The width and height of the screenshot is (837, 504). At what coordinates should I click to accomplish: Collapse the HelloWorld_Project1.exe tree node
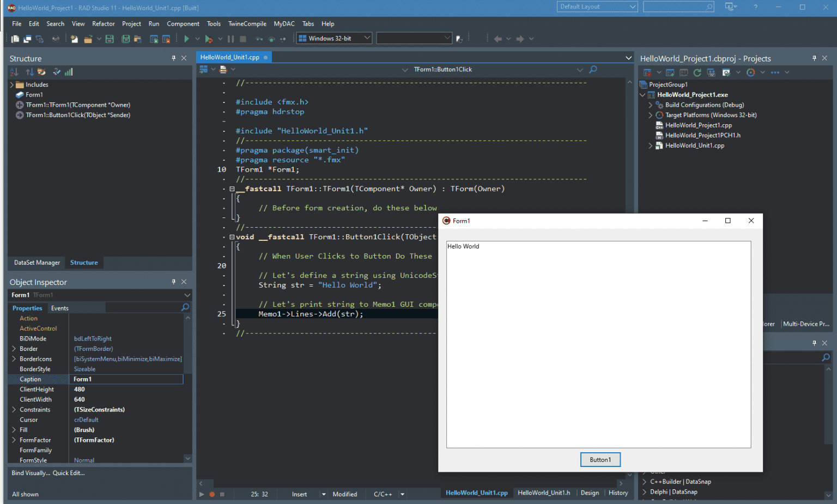tap(643, 95)
